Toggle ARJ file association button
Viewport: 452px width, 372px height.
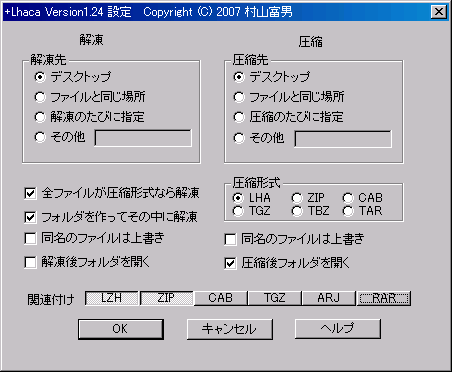[x=329, y=298]
